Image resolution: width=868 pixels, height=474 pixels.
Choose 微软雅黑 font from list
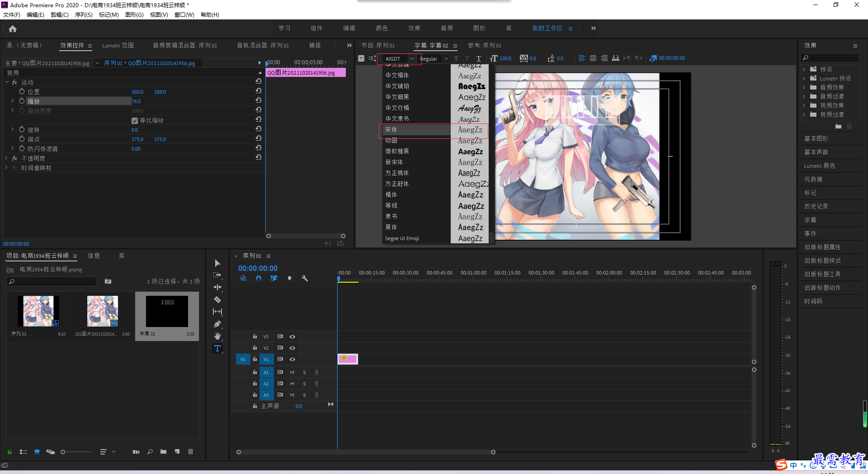(397, 151)
